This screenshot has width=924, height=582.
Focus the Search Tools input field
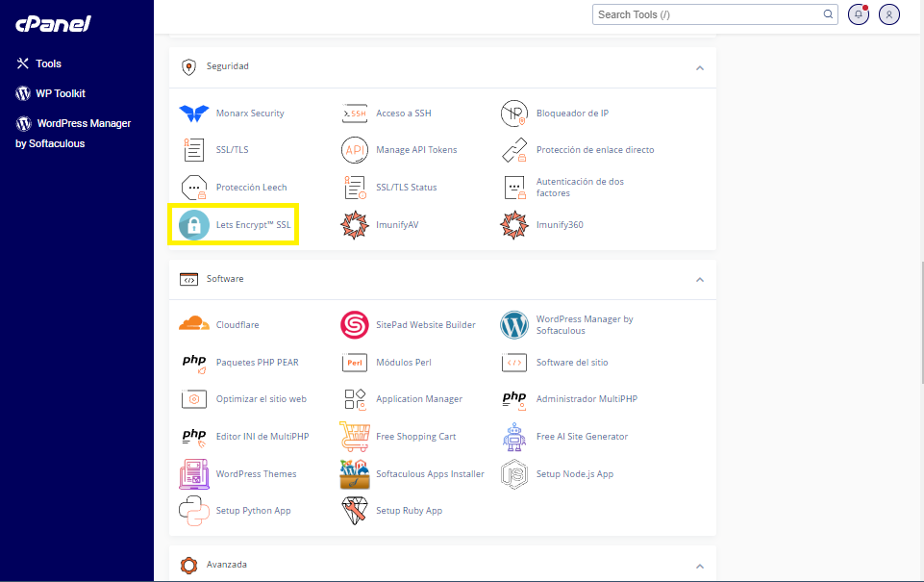click(x=707, y=14)
